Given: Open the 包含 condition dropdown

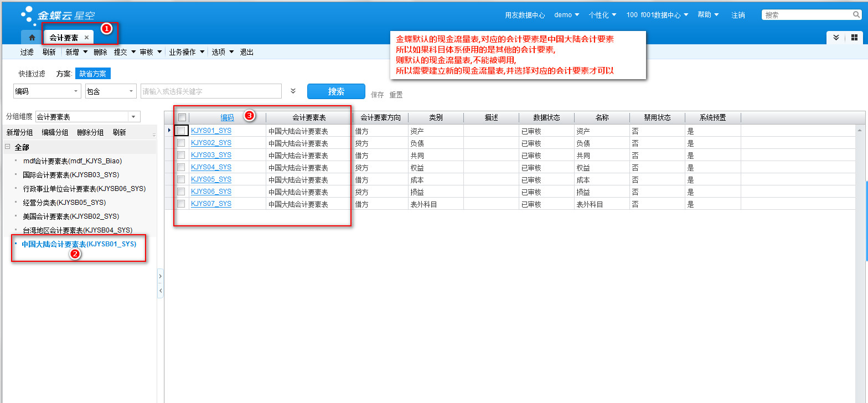Looking at the screenshot, I should point(131,91).
